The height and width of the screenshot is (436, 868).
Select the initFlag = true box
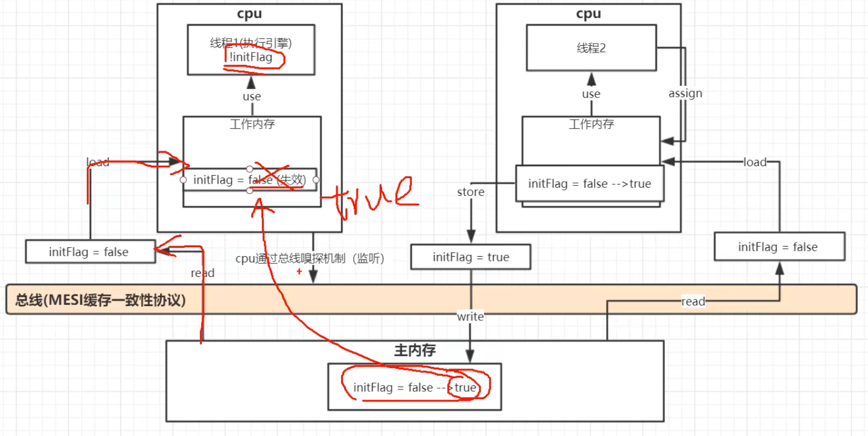point(470,257)
